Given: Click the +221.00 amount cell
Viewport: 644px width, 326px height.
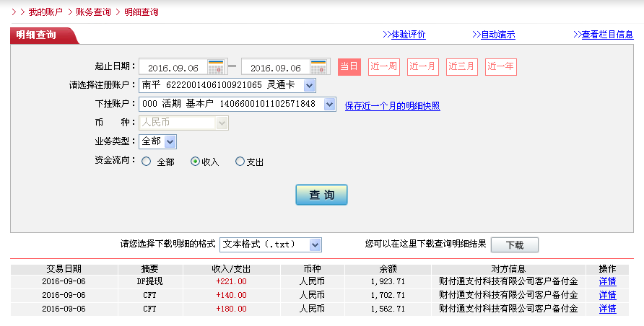Looking at the screenshot, I should tap(231, 281).
